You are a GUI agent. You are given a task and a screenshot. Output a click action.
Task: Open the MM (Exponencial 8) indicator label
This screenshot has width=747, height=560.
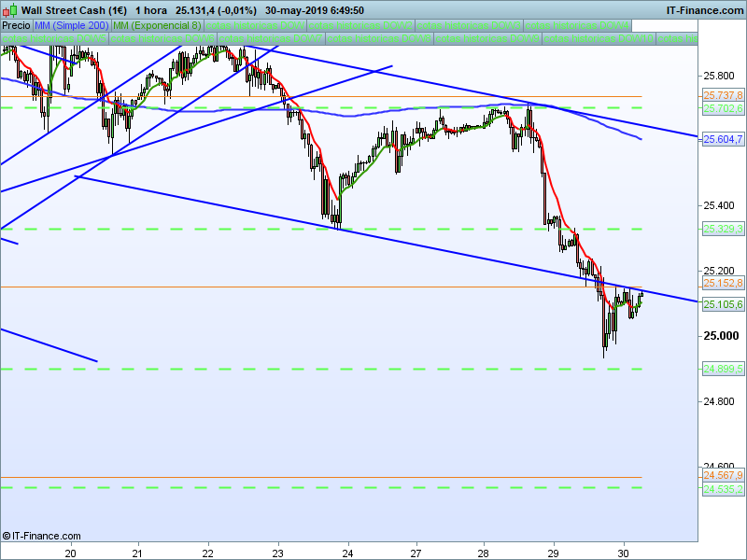point(157,25)
